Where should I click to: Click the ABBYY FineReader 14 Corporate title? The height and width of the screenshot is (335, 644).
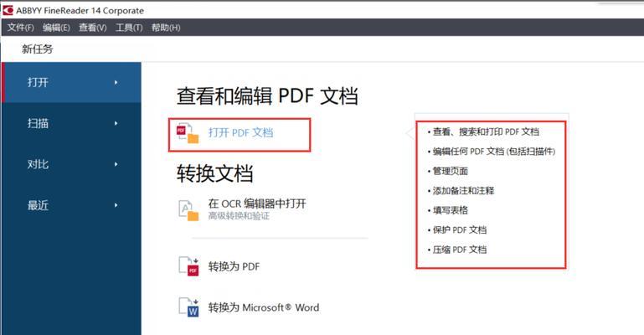[80, 11]
